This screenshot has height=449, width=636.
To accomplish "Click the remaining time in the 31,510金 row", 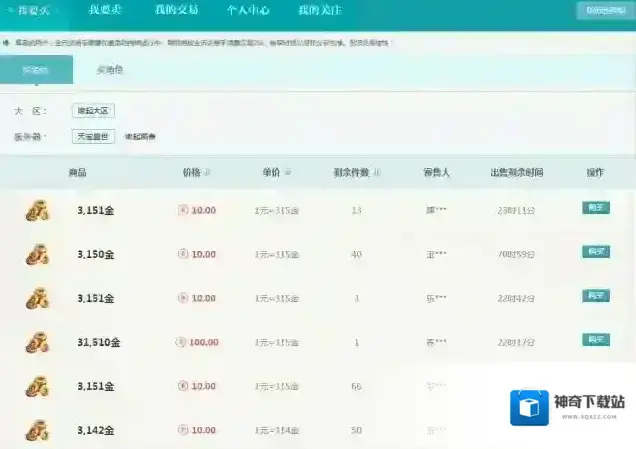I will [x=516, y=343].
